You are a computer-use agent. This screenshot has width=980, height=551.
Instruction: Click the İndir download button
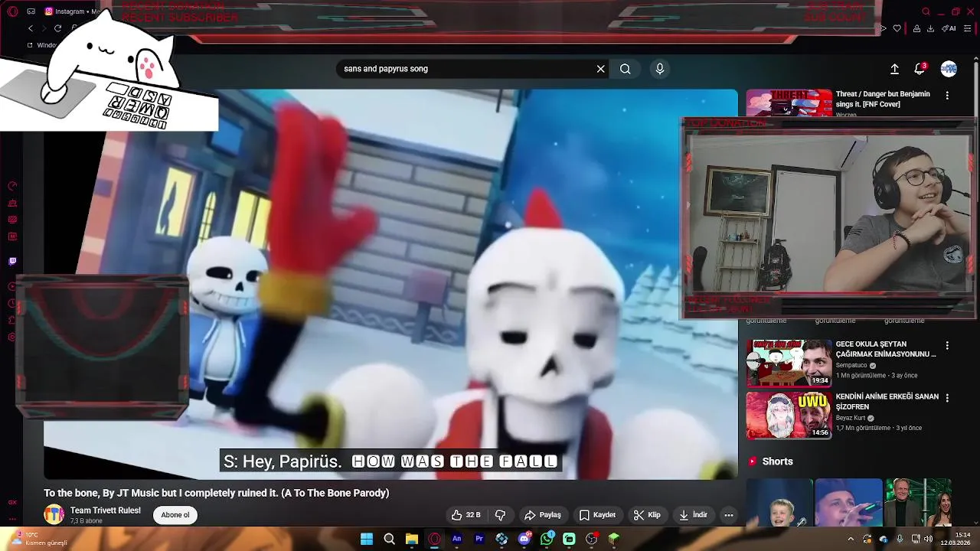(694, 515)
